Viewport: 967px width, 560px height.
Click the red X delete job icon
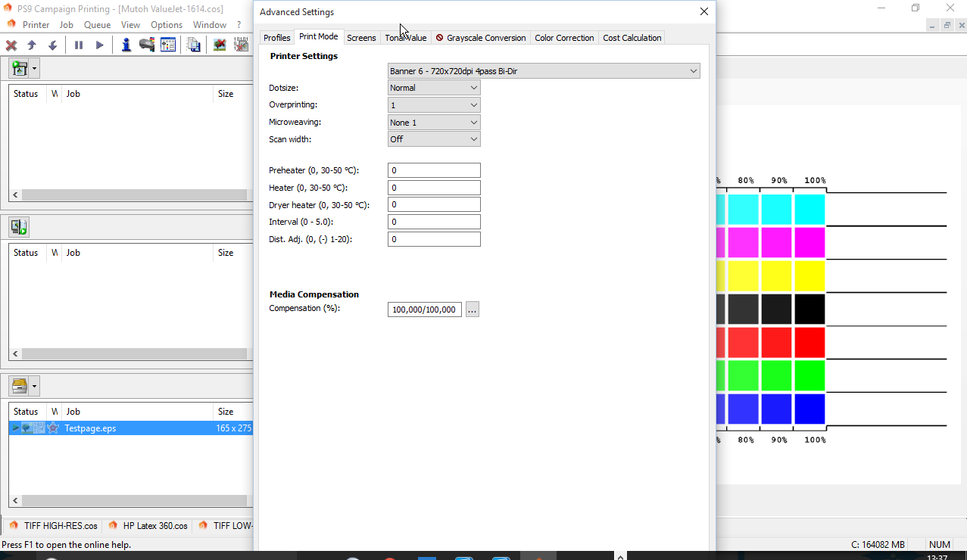(11, 45)
